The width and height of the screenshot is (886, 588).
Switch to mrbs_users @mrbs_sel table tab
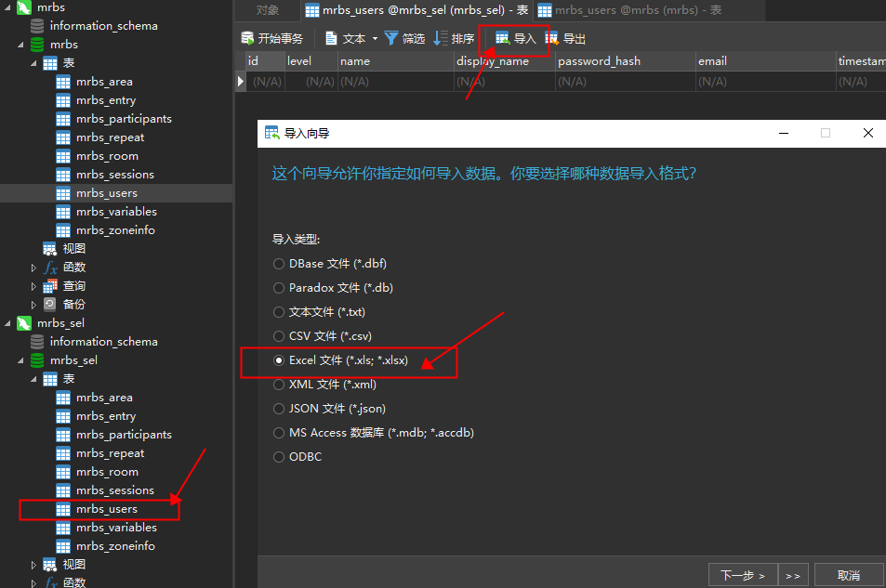click(417, 10)
